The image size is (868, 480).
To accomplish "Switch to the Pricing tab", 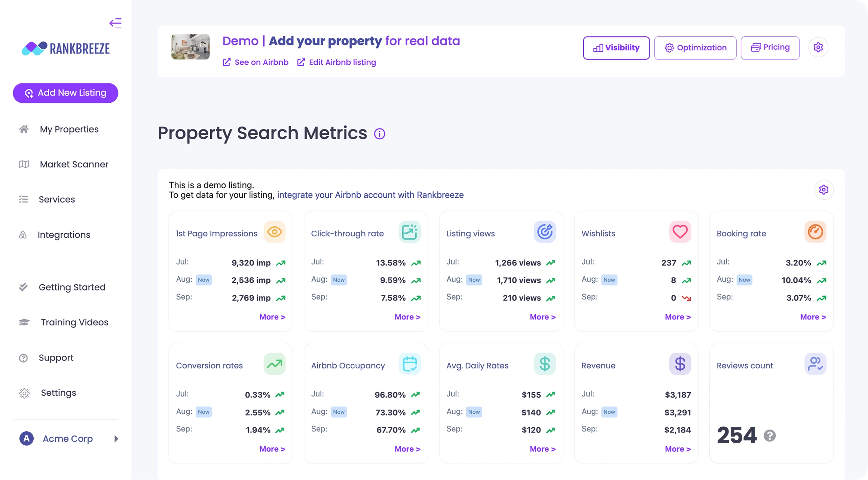I will click(770, 48).
